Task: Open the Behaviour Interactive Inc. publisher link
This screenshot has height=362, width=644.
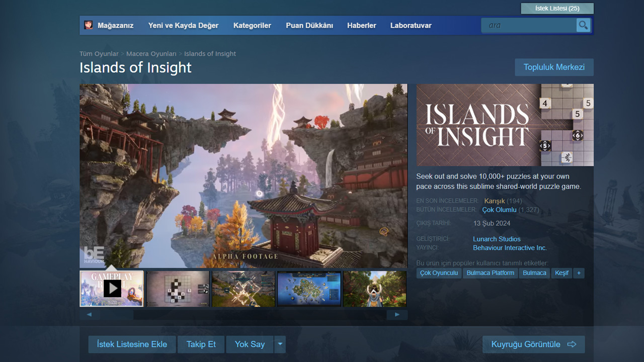Action: coord(510,248)
